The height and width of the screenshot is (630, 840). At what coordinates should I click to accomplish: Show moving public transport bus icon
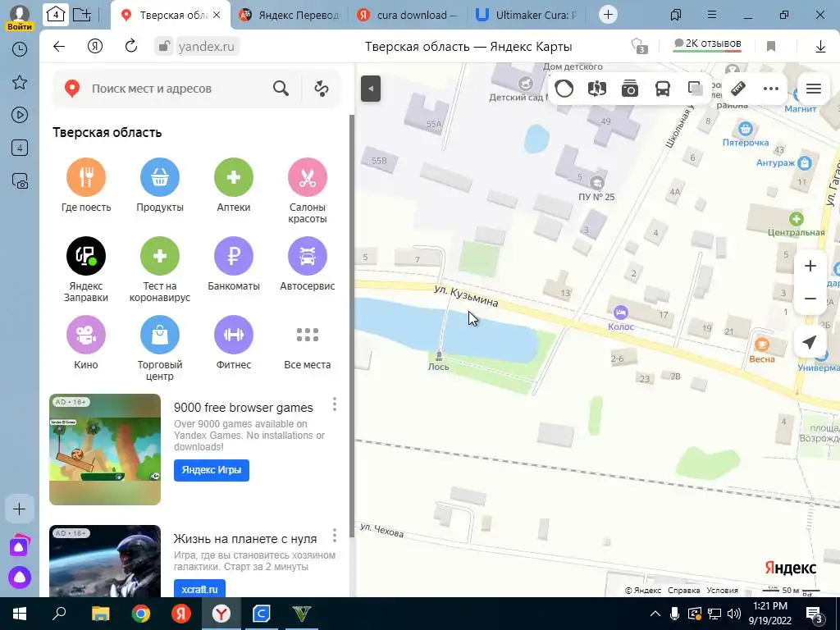pyautogui.click(x=663, y=89)
